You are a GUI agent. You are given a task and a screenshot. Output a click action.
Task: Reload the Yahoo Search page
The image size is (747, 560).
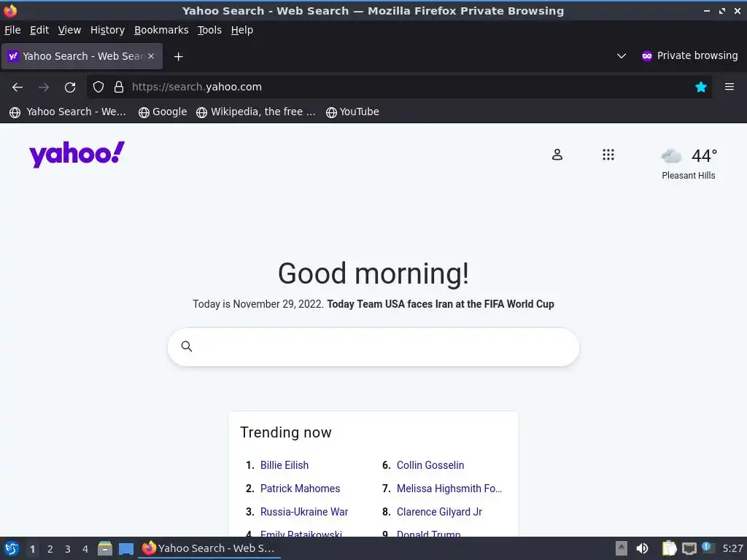pyautogui.click(x=70, y=87)
